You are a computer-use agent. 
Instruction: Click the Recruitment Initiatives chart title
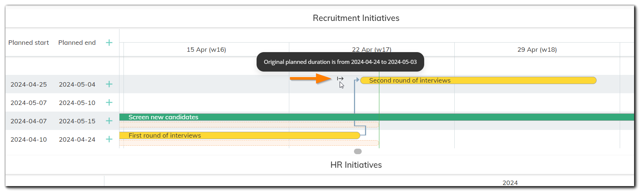(x=356, y=18)
